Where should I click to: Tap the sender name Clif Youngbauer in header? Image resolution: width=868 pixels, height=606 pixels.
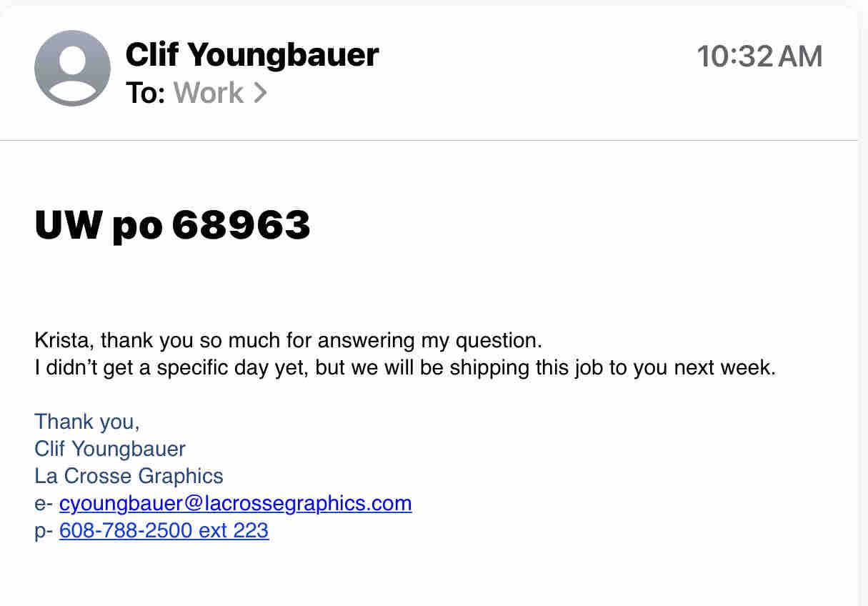(251, 54)
